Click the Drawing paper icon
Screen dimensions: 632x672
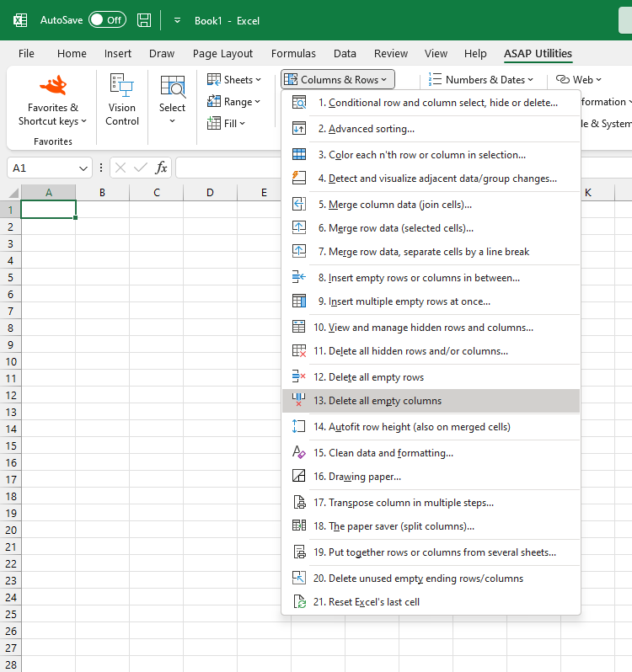point(299,476)
